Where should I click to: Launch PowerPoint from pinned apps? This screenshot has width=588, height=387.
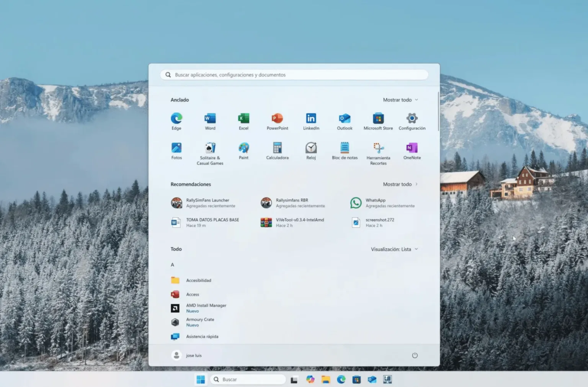click(277, 121)
